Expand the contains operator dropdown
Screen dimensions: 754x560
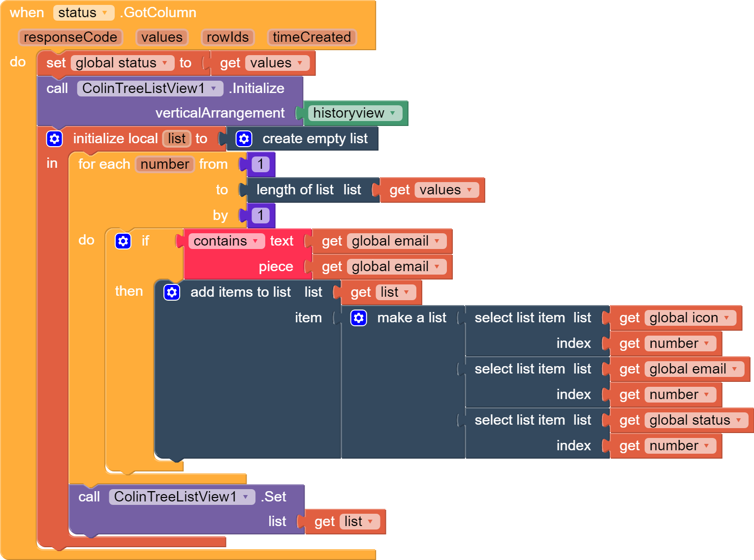[255, 241]
